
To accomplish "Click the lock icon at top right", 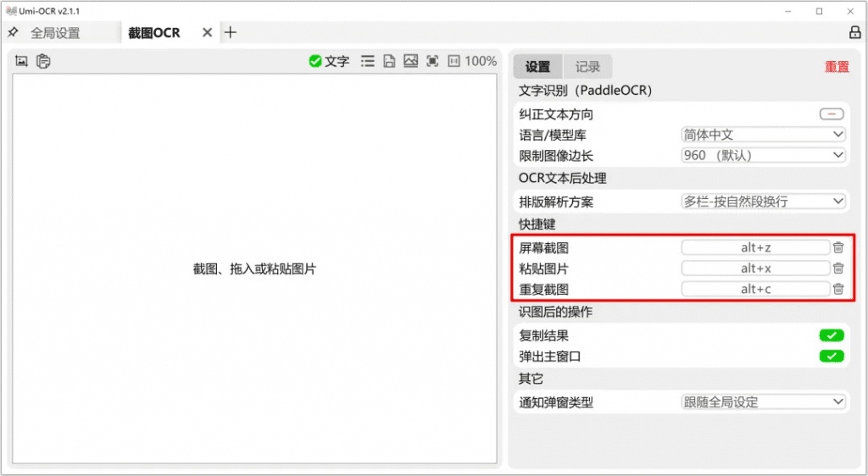I will click(x=854, y=33).
